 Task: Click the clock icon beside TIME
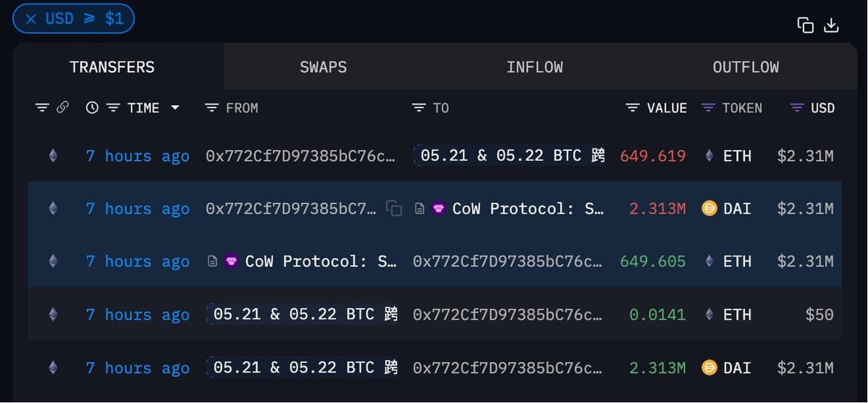click(92, 107)
